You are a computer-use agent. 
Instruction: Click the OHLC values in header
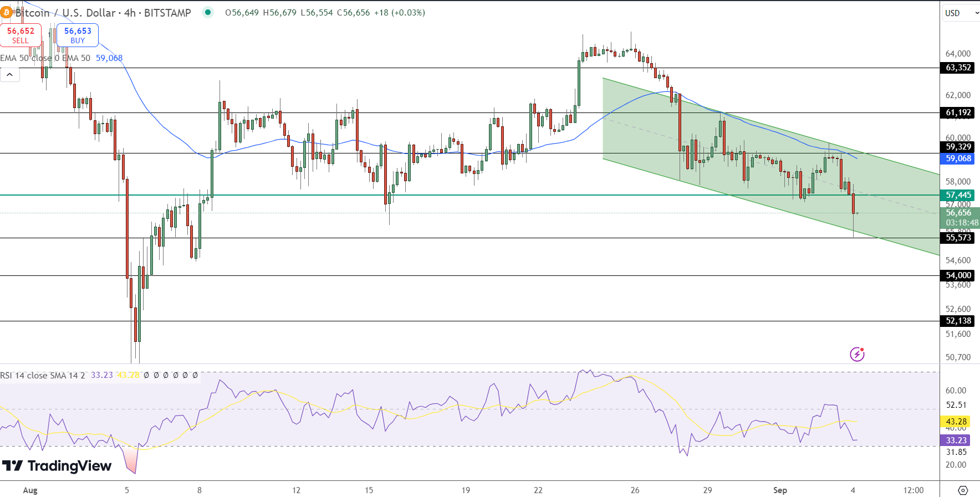click(x=298, y=13)
